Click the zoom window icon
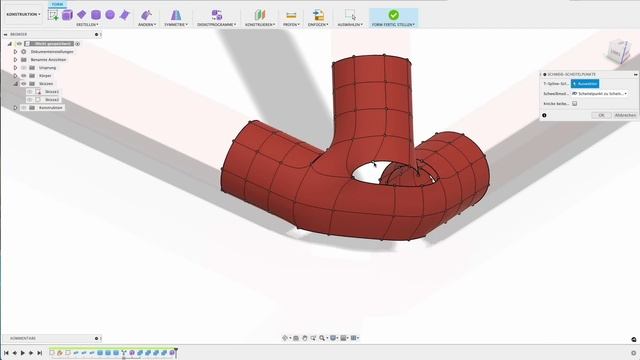The image size is (640, 360). coord(313,338)
